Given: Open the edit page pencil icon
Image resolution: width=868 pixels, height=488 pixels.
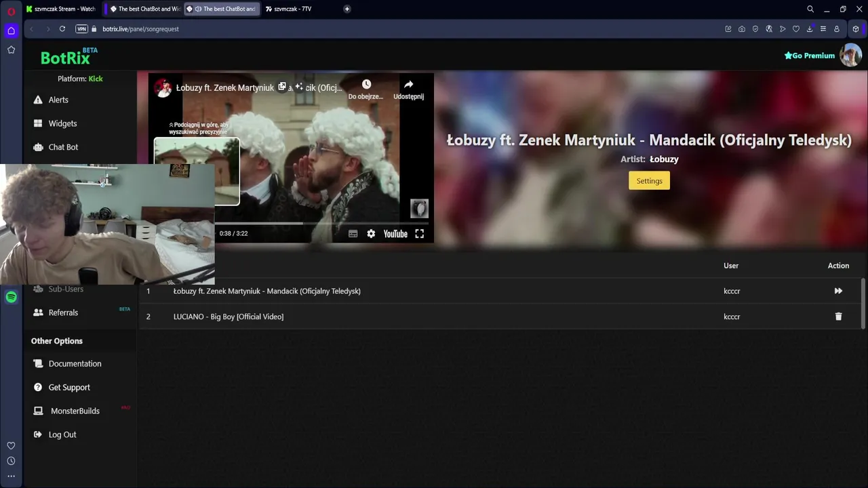Looking at the screenshot, I should pos(728,29).
